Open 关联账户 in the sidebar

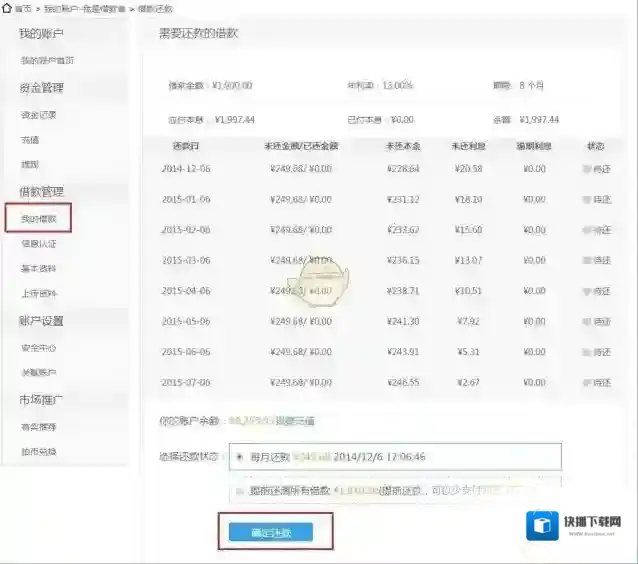point(38,372)
